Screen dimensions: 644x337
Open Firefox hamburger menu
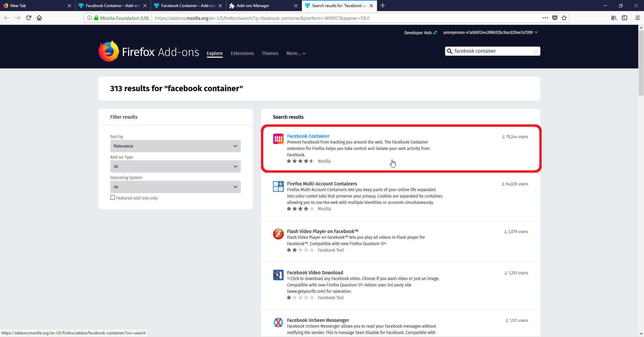click(638, 18)
